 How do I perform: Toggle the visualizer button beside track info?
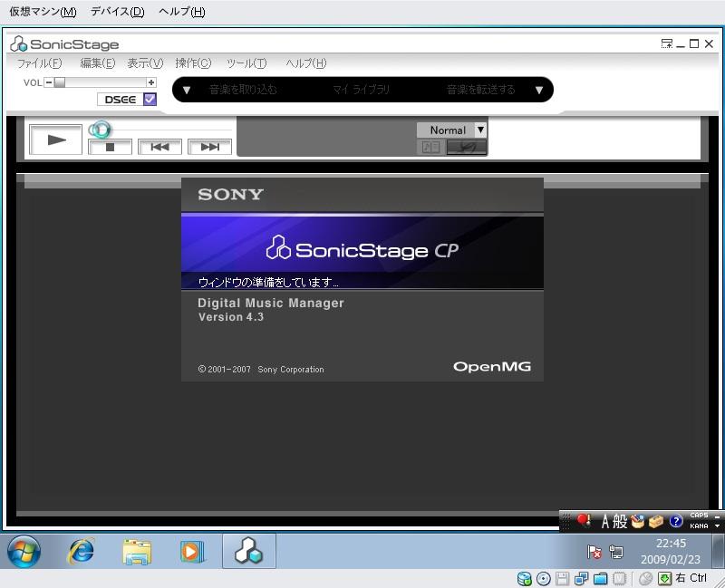pos(467,148)
